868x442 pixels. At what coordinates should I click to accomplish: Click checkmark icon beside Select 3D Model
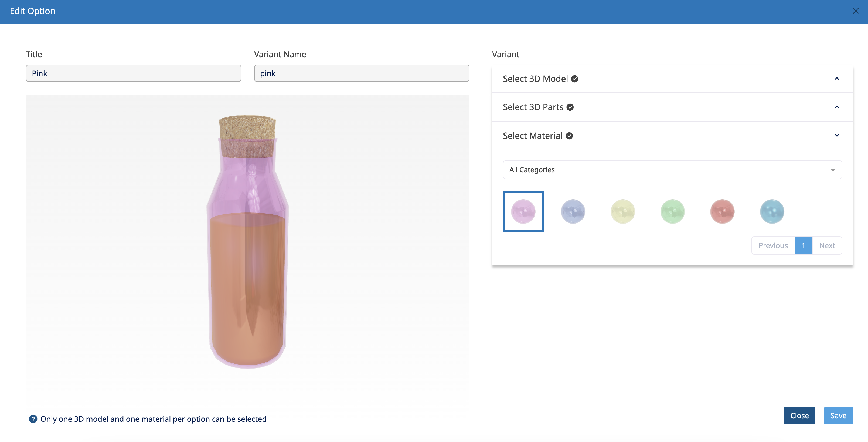pos(575,79)
